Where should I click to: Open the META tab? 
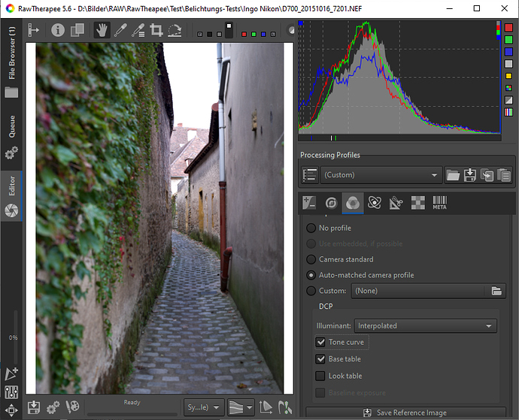tap(439, 202)
